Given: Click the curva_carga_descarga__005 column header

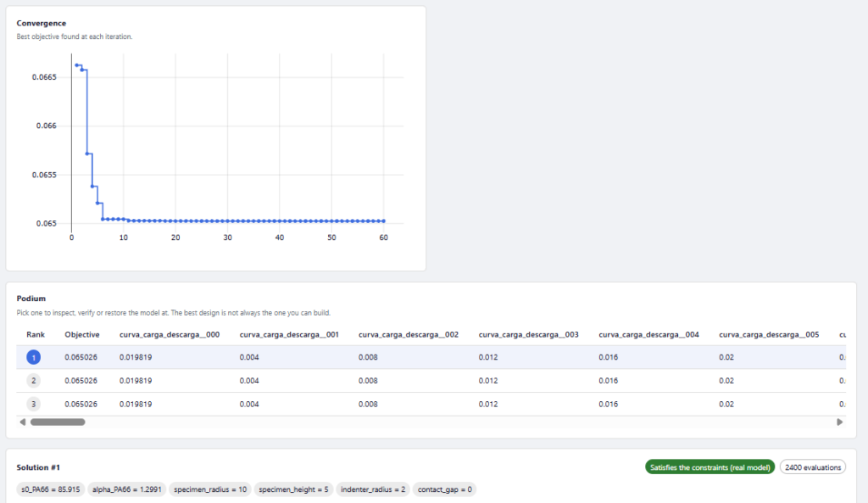Looking at the screenshot, I should (769, 334).
